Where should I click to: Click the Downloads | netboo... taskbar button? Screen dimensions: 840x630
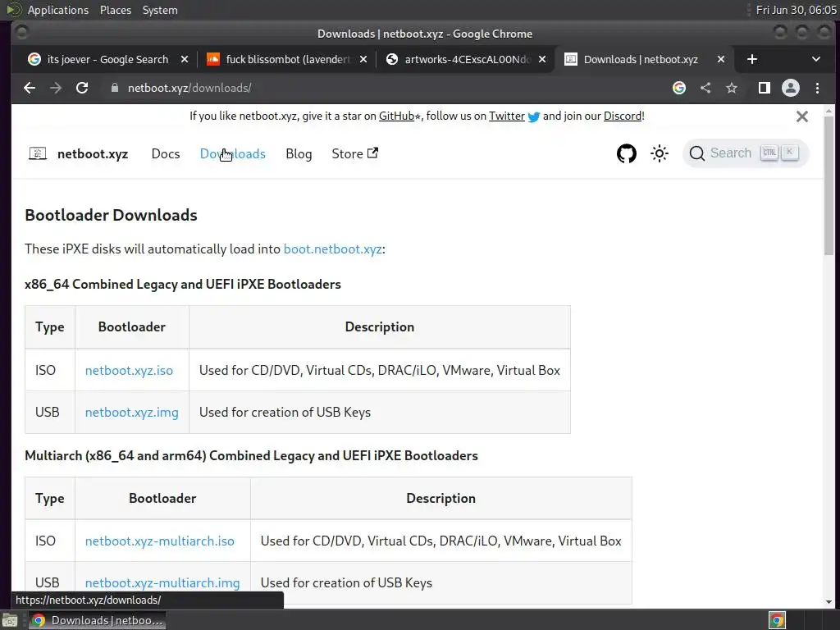[97, 620]
